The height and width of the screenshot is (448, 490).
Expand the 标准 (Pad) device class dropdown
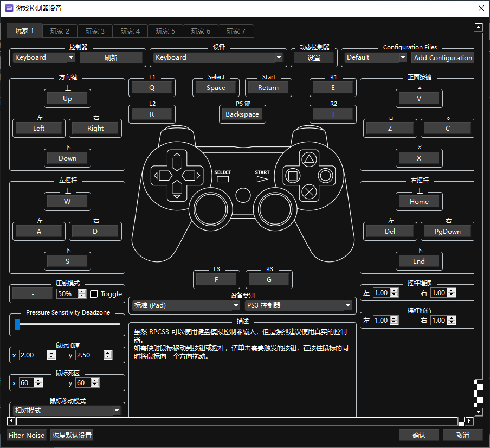(x=185, y=305)
